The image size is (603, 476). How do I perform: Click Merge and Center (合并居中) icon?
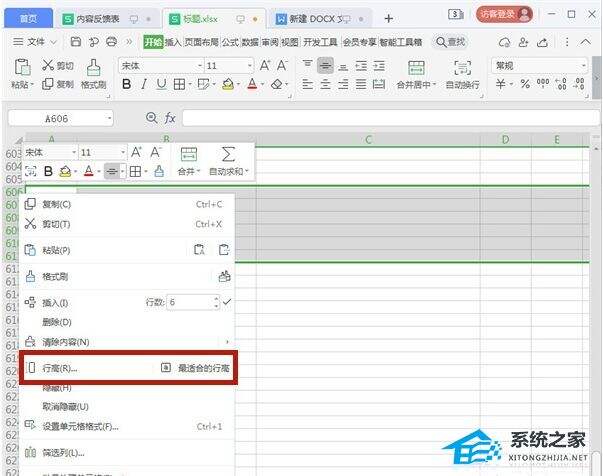click(x=416, y=68)
